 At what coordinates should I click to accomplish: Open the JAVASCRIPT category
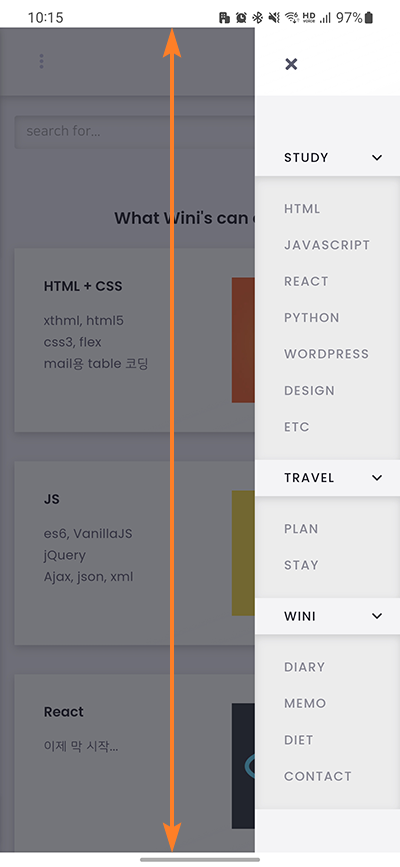click(x=327, y=245)
